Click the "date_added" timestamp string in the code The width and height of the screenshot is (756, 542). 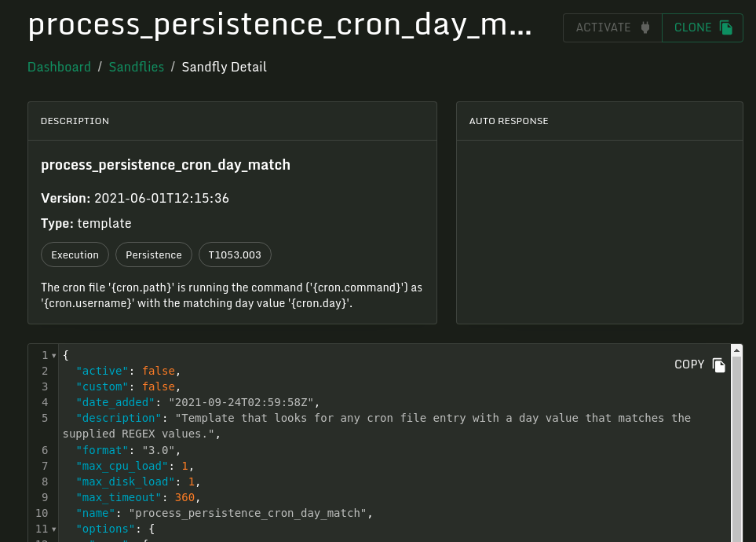coord(241,402)
